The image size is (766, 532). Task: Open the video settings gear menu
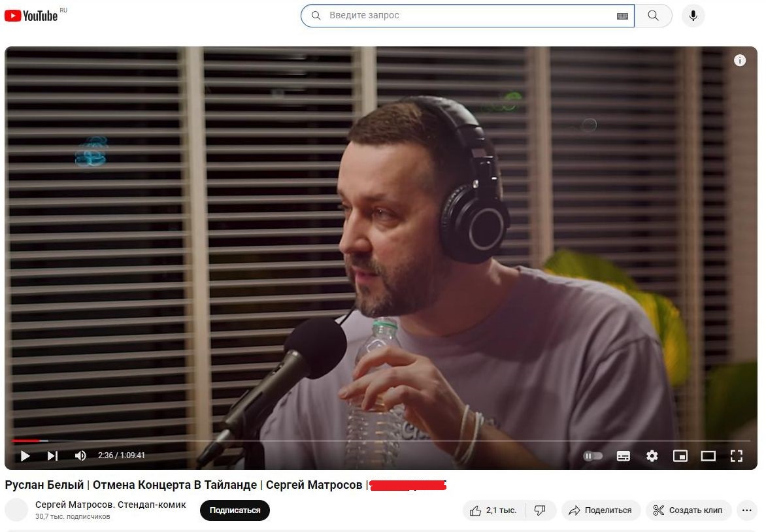pos(652,456)
